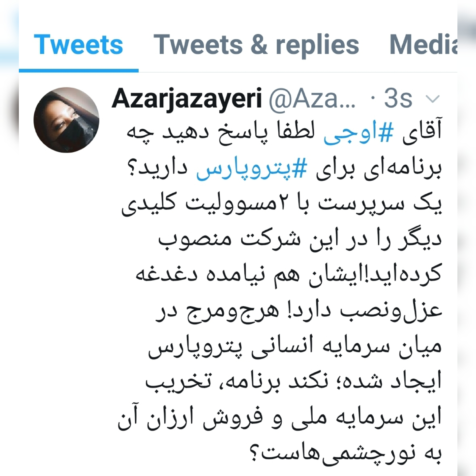Open the Tweets & replies tab
This screenshot has width=476, height=476.
256,45
